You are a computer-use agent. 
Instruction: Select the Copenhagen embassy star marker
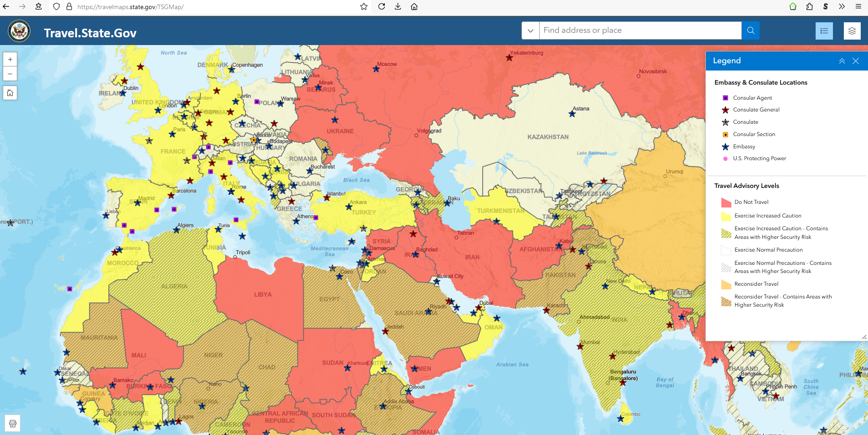tap(231, 70)
